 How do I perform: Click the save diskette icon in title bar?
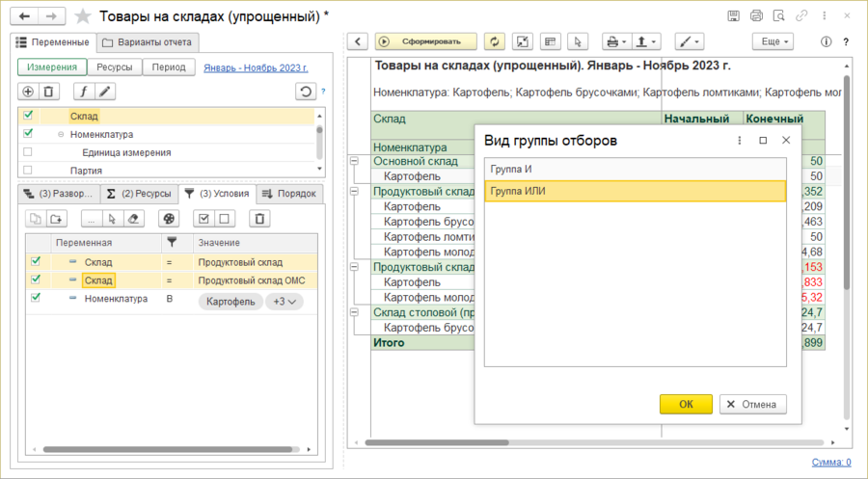[x=734, y=15]
